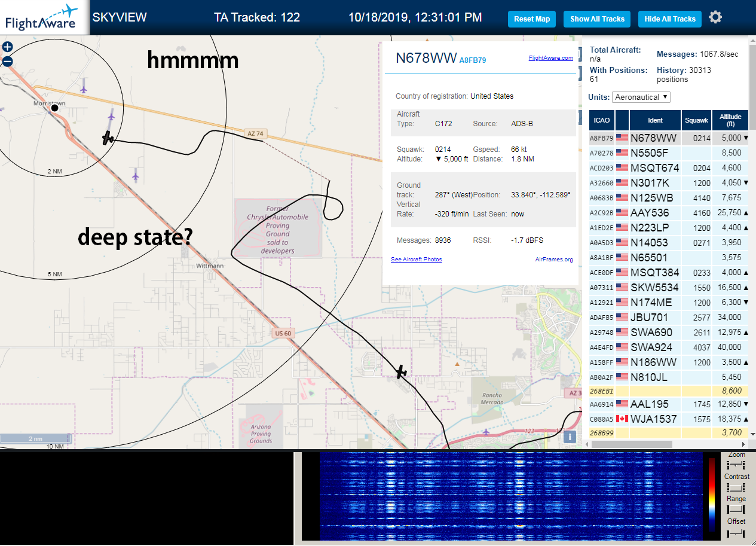Select the N186WW row
The width and height of the screenshot is (756, 546).
[x=669, y=362]
